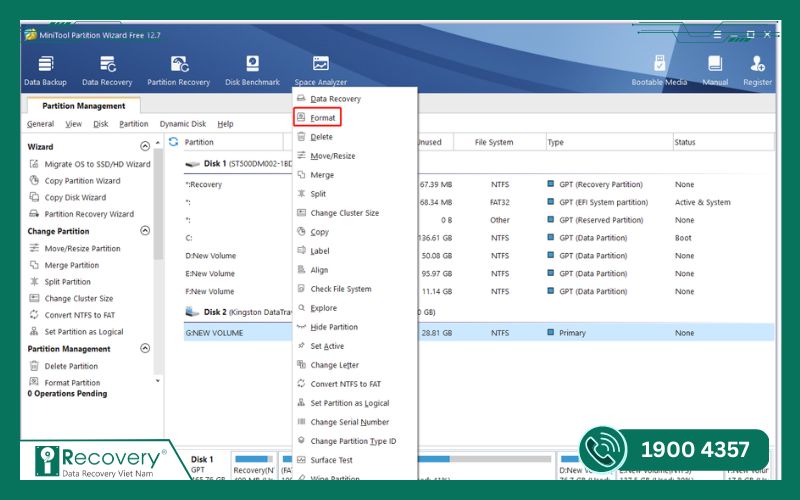800x500 pixels.
Task: Select the Disk 2 Kingston DataTraveler row
Action: (x=479, y=312)
